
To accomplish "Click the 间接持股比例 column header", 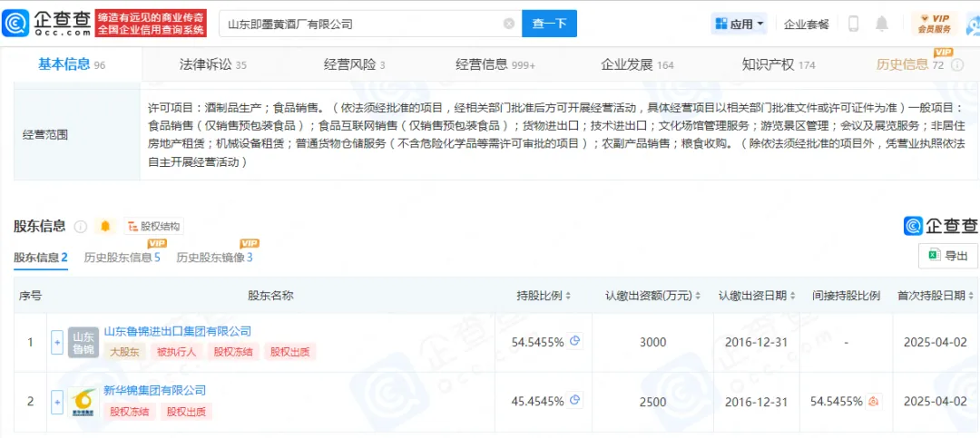I will coord(847,296).
